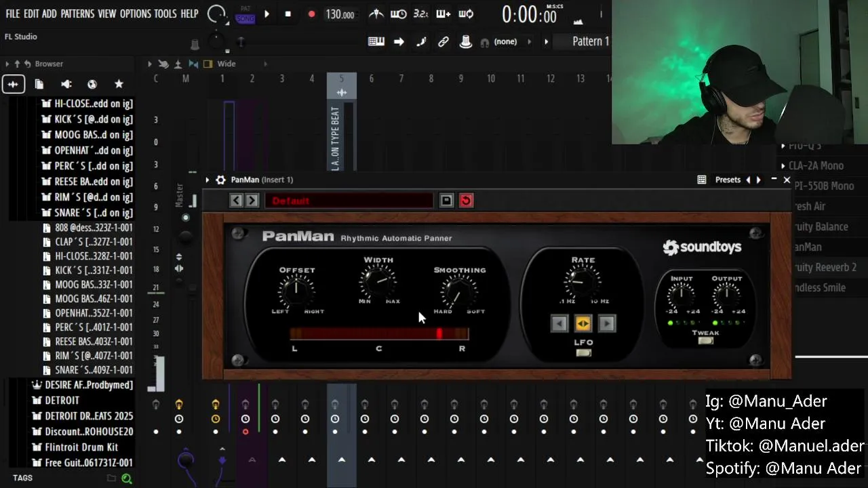Click the PanMan settings gear icon
868x488 pixels.
(220, 180)
